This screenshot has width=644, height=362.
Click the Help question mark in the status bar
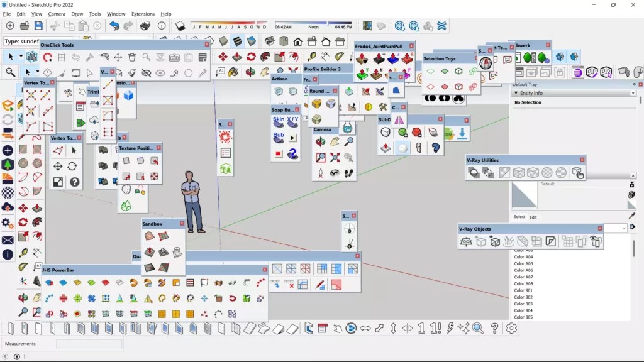point(494,328)
